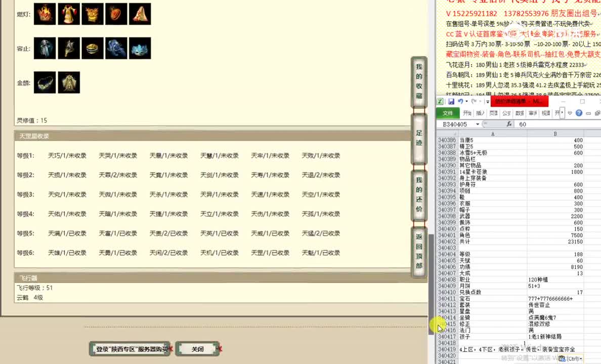
Task: Switch to the 文件 tab in Excel
Action: tap(448, 112)
